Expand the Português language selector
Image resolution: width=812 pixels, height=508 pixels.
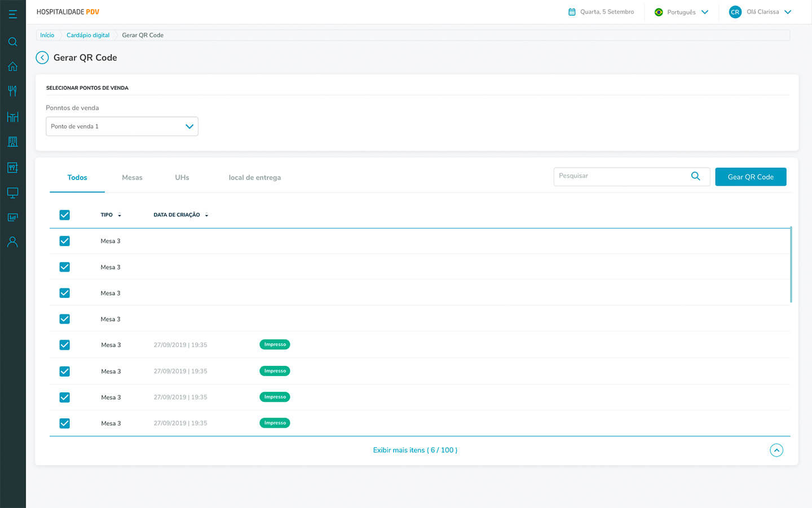[x=681, y=12]
